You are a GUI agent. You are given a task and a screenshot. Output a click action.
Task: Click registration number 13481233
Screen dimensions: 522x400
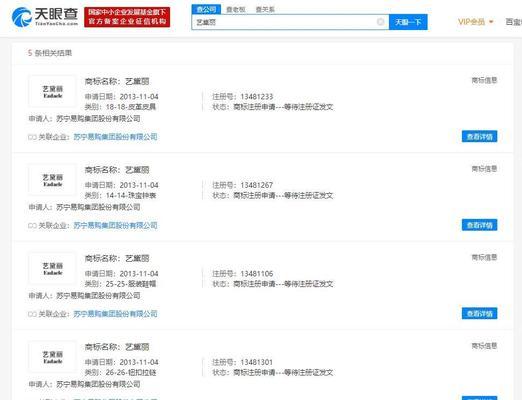tap(257, 97)
